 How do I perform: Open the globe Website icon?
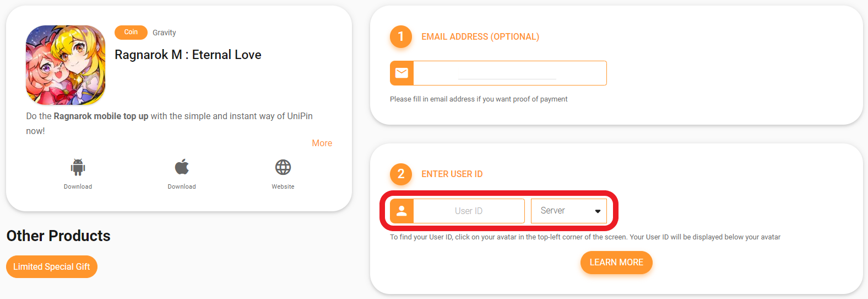tap(283, 167)
